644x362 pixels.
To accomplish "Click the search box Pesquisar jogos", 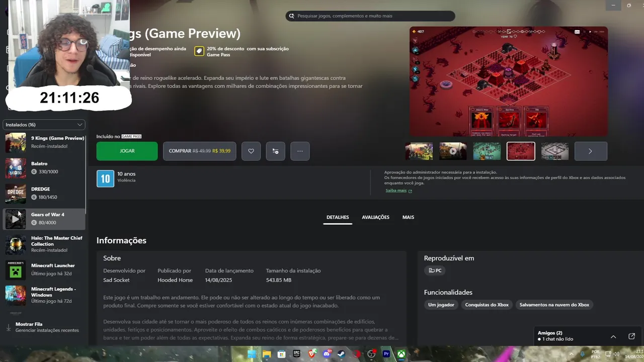I will click(370, 16).
